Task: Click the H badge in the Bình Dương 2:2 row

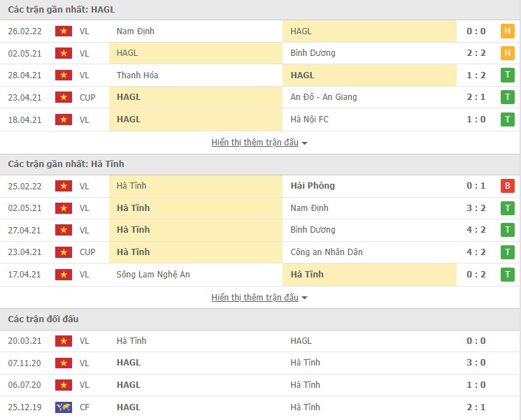Action: [507, 53]
